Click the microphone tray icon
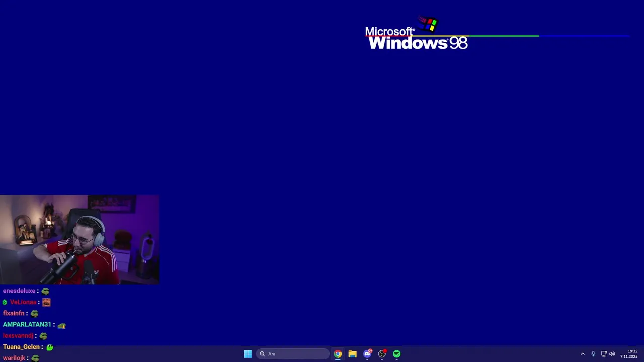The height and width of the screenshot is (362, 644). click(x=593, y=354)
